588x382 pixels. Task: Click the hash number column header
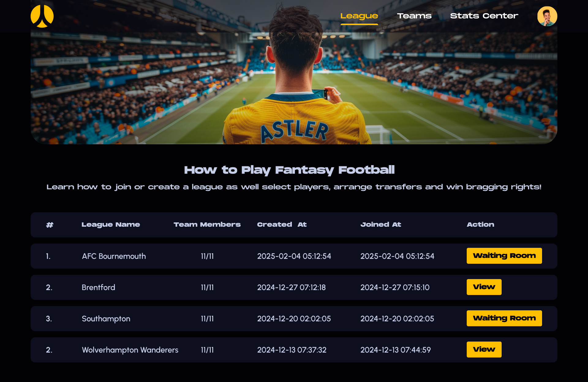(x=50, y=225)
